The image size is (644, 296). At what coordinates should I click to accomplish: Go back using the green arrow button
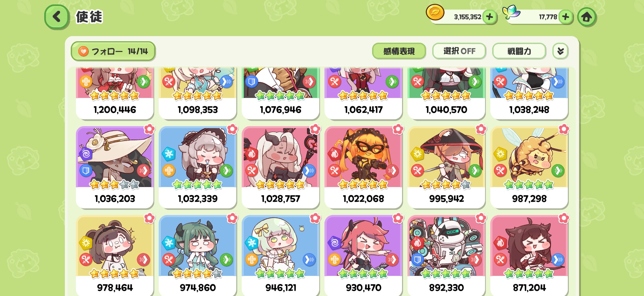(x=56, y=17)
